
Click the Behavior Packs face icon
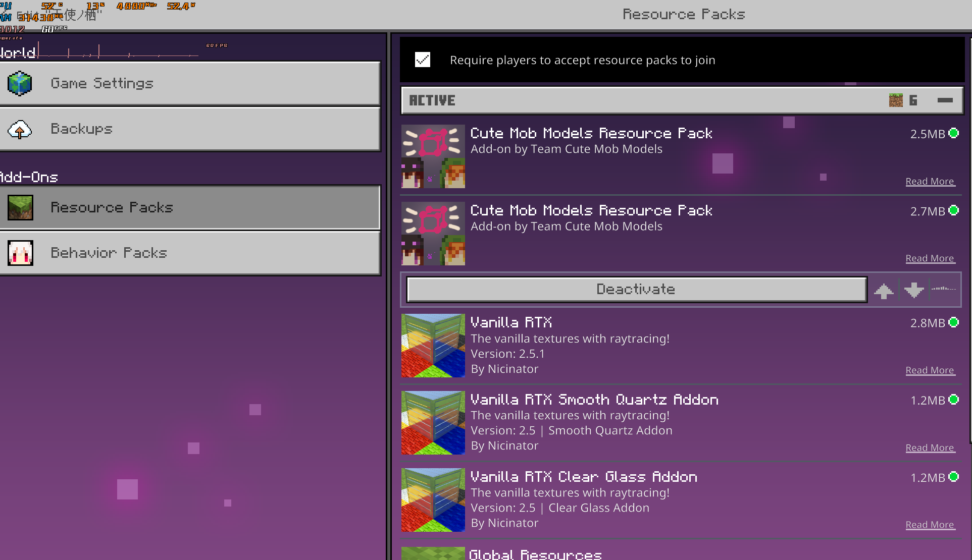(x=20, y=253)
